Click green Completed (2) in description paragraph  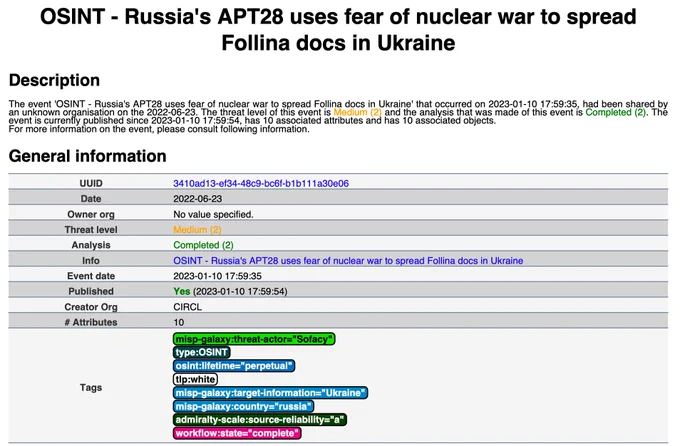click(x=615, y=112)
